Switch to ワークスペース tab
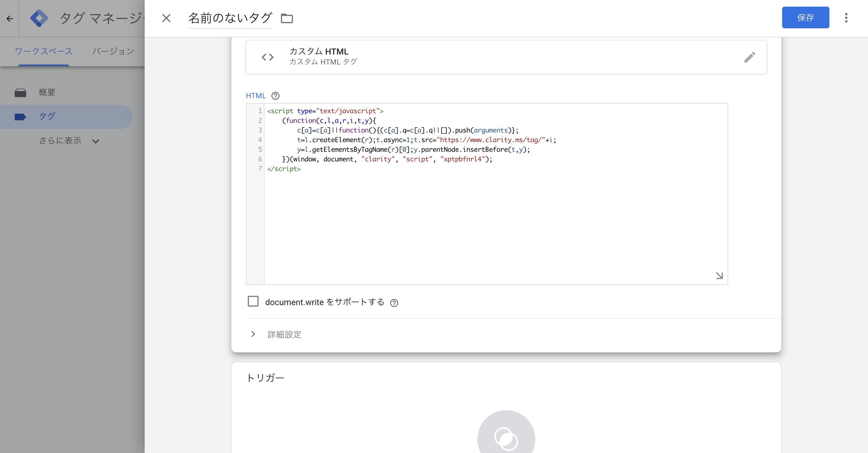868x453 pixels. 43,52
